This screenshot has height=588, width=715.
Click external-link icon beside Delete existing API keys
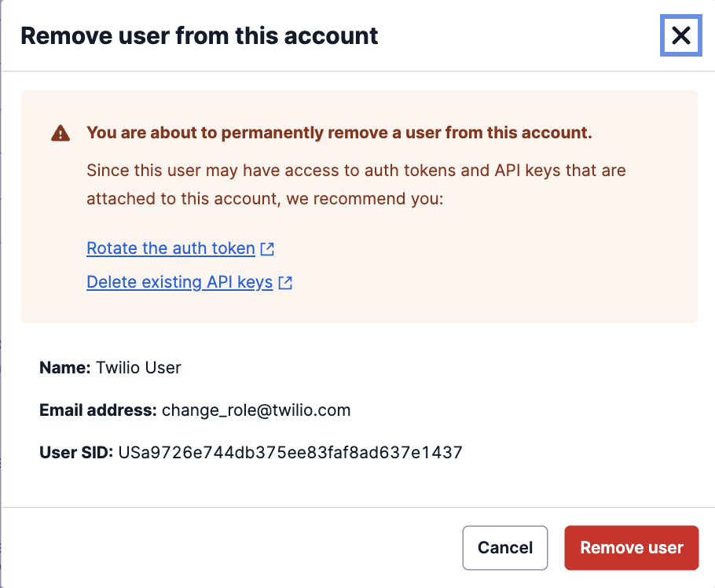285,283
